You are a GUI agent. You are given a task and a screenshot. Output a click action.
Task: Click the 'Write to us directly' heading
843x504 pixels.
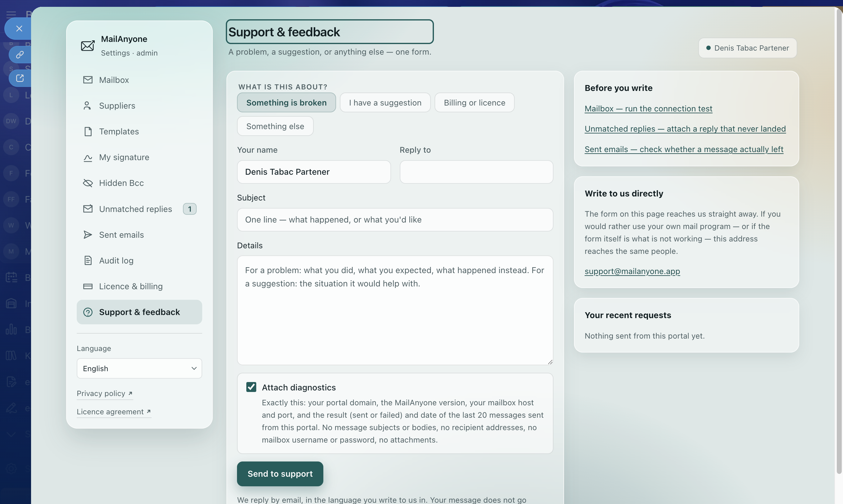click(x=624, y=194)
